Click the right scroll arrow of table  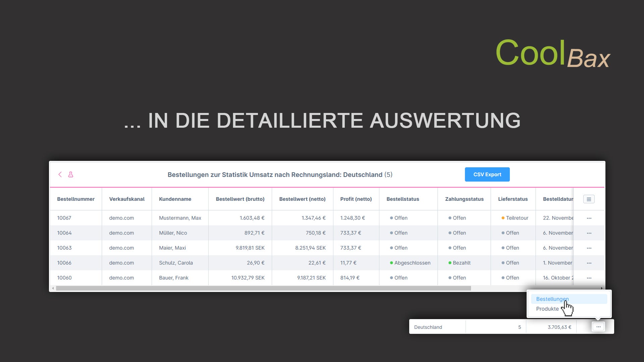[x=602, y=288]
